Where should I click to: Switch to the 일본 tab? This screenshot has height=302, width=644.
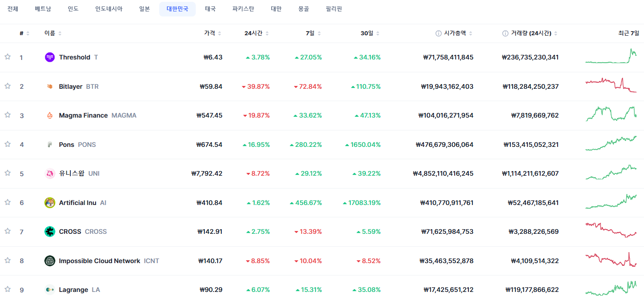click(x=145, y=9)
